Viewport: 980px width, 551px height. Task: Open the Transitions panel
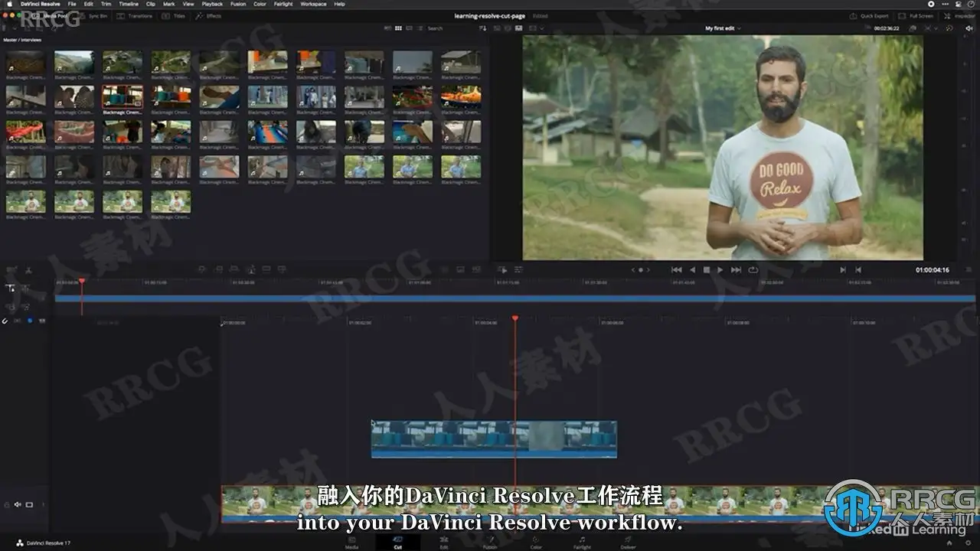pos(136,16)
